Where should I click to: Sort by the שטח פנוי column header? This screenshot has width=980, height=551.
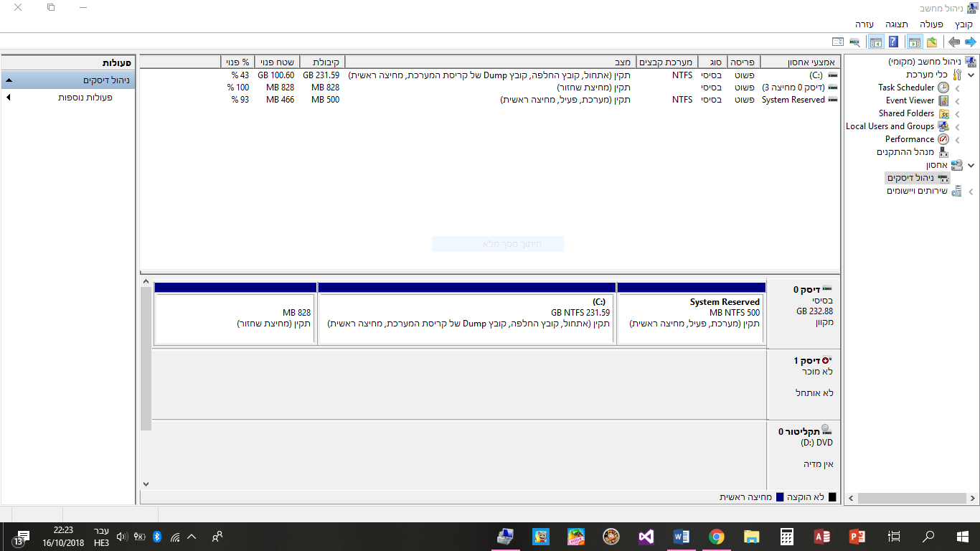277,62
